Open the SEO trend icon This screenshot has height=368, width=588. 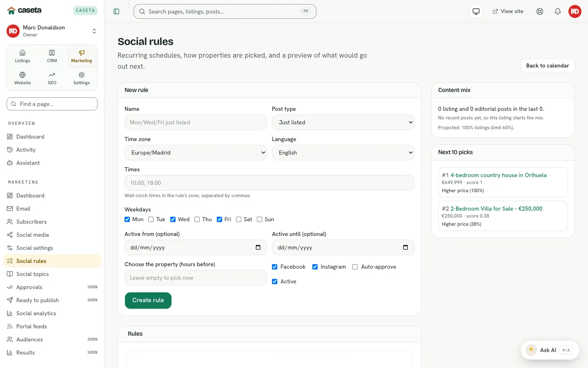click(x=52, y=79)
